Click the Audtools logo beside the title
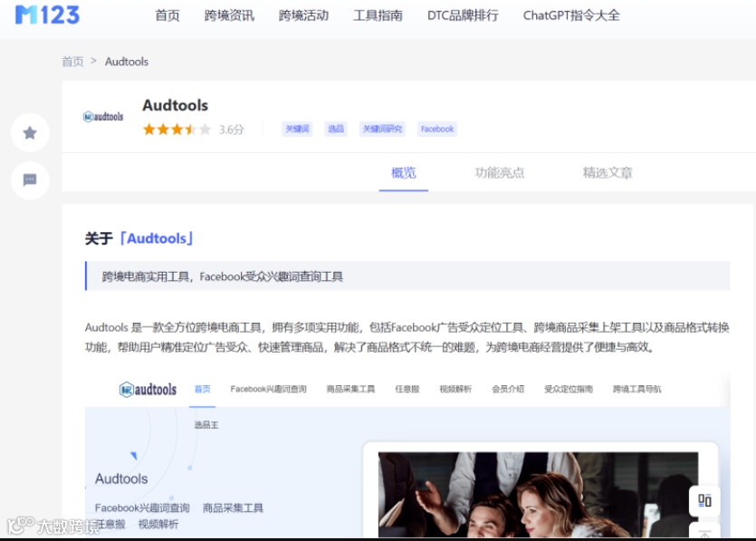Viewport: 756px width, 541px height. (x=103, y=116)
